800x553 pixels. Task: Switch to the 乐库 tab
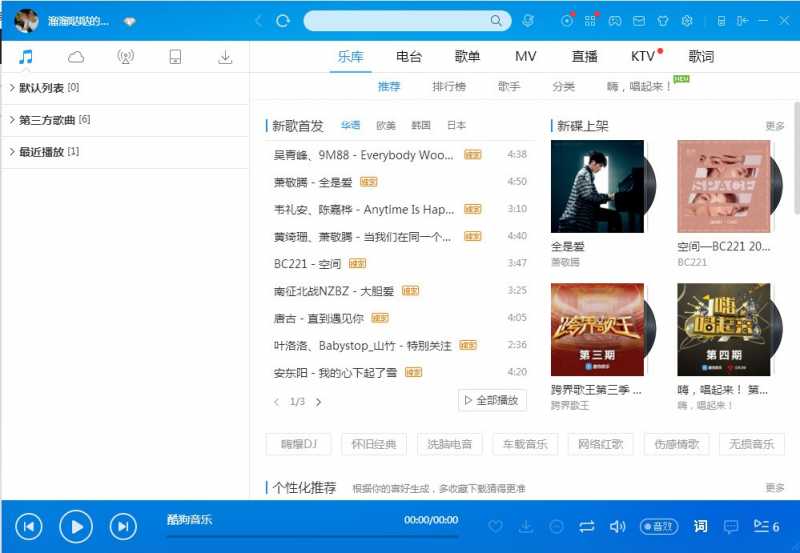[x=350, y=56]
